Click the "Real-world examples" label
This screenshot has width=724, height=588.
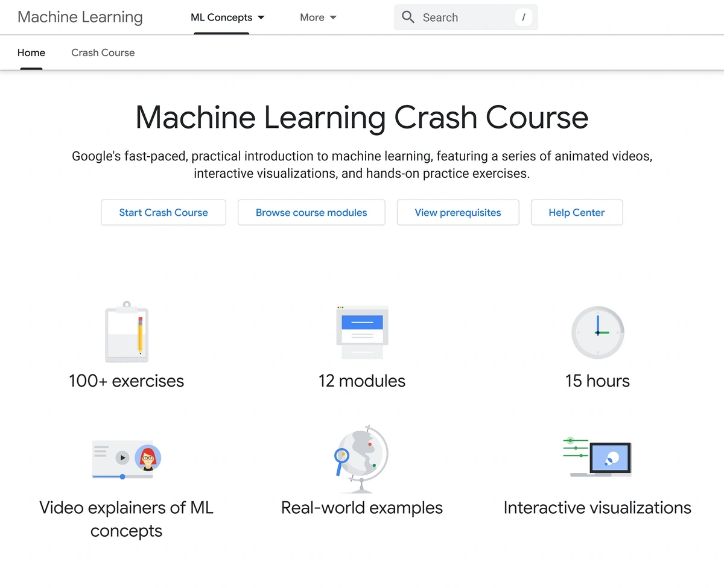point(362,508)
